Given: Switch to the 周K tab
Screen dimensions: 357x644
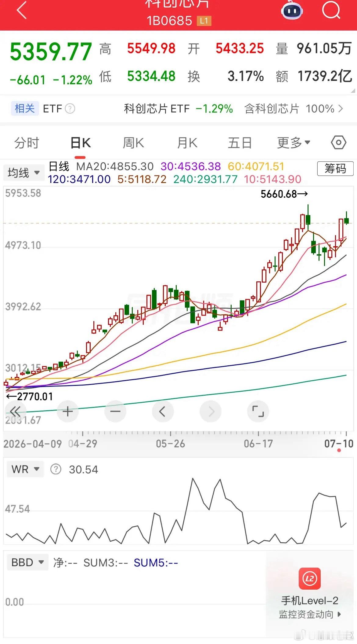Looking at the screenshot, I should 133,143.
